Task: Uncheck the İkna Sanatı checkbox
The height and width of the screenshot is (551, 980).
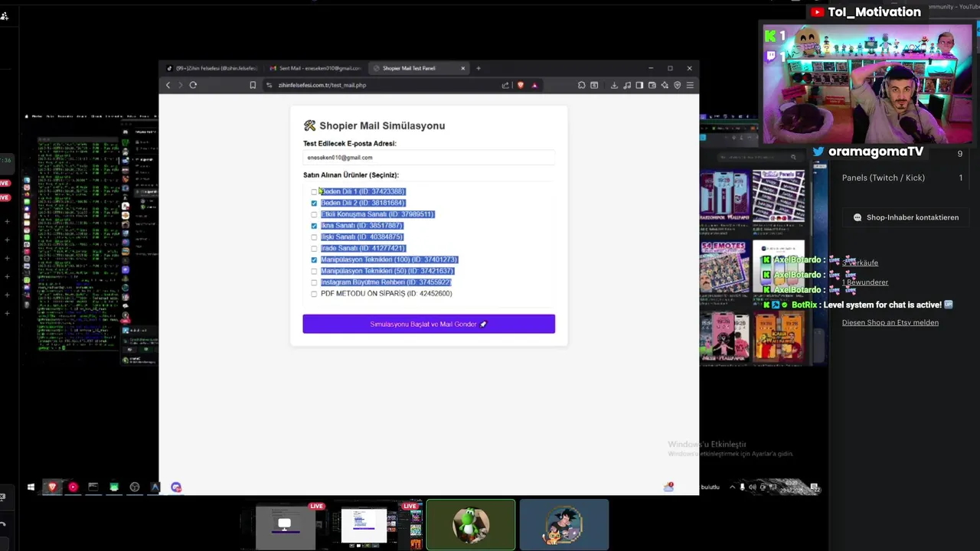Action: coord(314,226)
